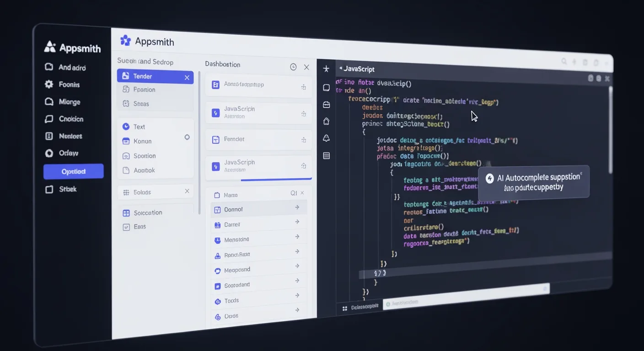Image resolution: width=644 pixels, height=351 pixels.
Task: Select the JavaScript tab title in the editor
Action: [359, 69]
